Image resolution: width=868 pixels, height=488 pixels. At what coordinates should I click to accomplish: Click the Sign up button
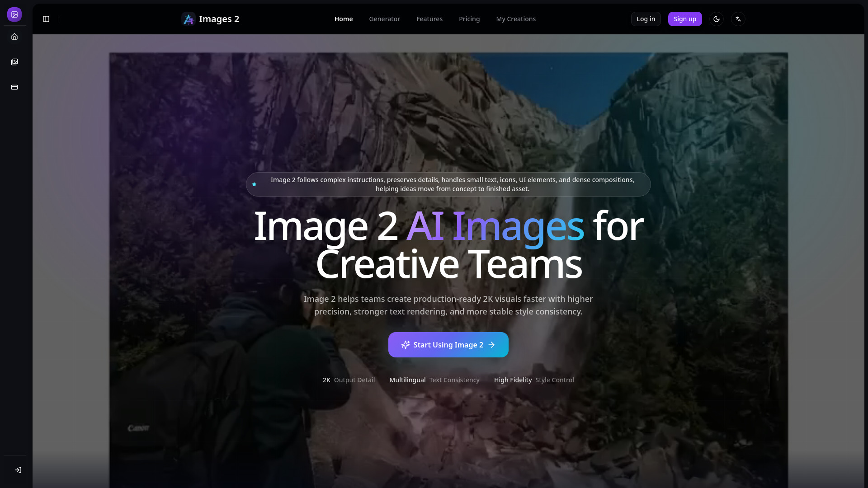pos(684,19)
